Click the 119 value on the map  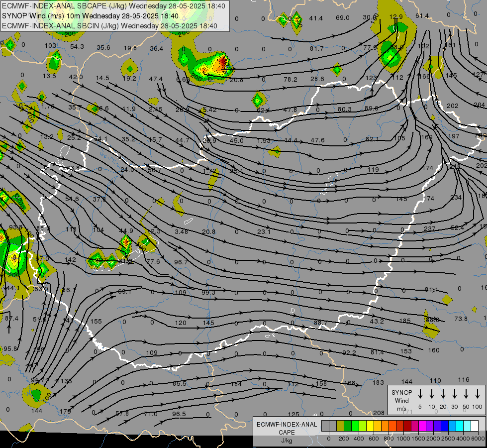[x=373, y=169]
